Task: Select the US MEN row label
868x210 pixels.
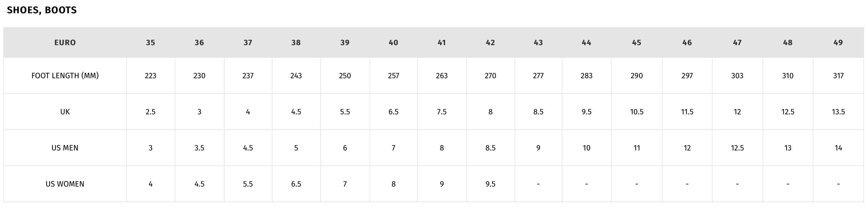Action: point(65,148)
